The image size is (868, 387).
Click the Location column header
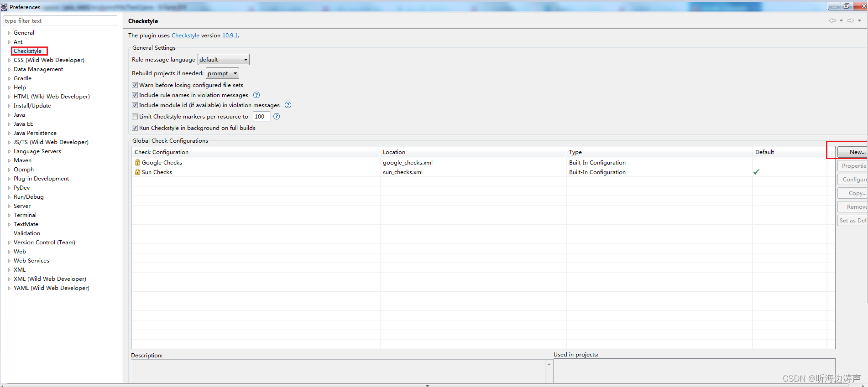click(x=473, y=152)
